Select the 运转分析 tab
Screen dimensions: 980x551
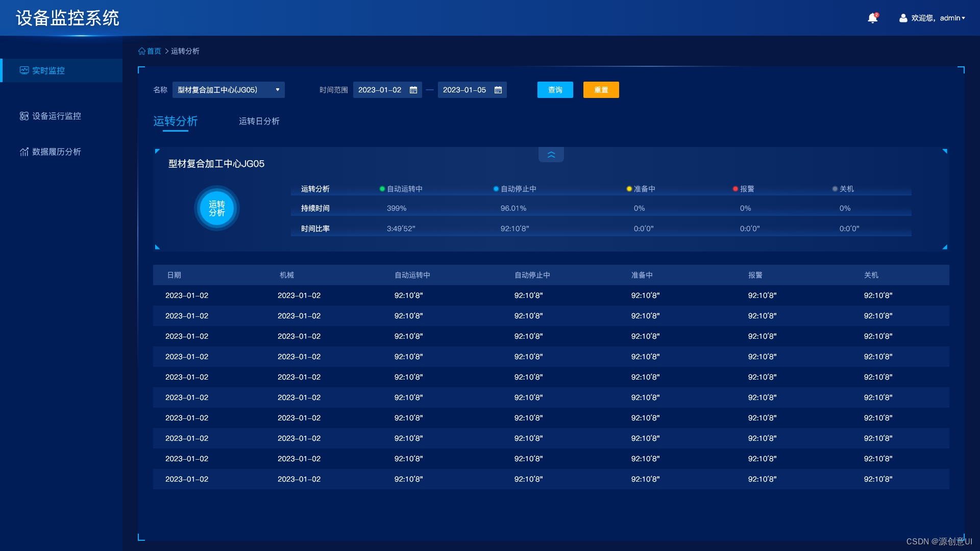pos(175,121)
